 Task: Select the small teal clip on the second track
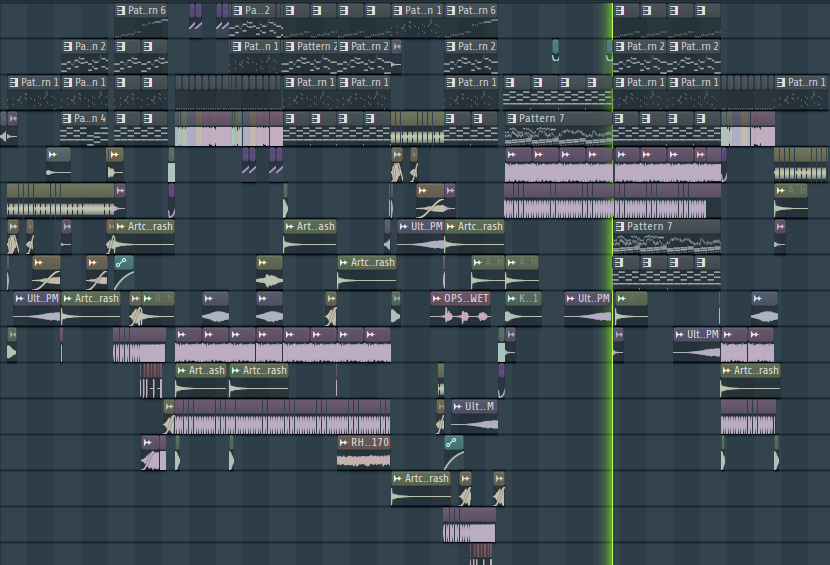(x=556, y=47)
